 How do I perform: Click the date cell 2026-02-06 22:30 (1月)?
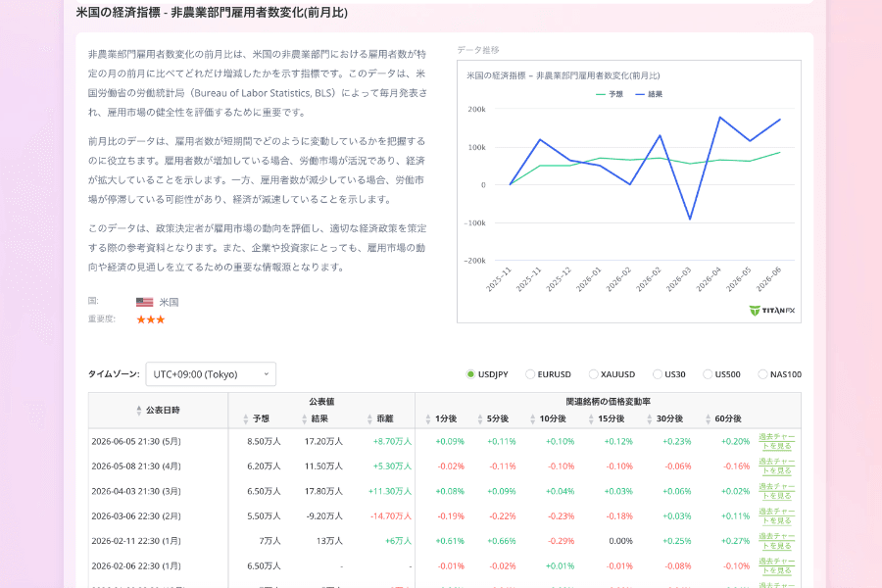click(136, 565)
